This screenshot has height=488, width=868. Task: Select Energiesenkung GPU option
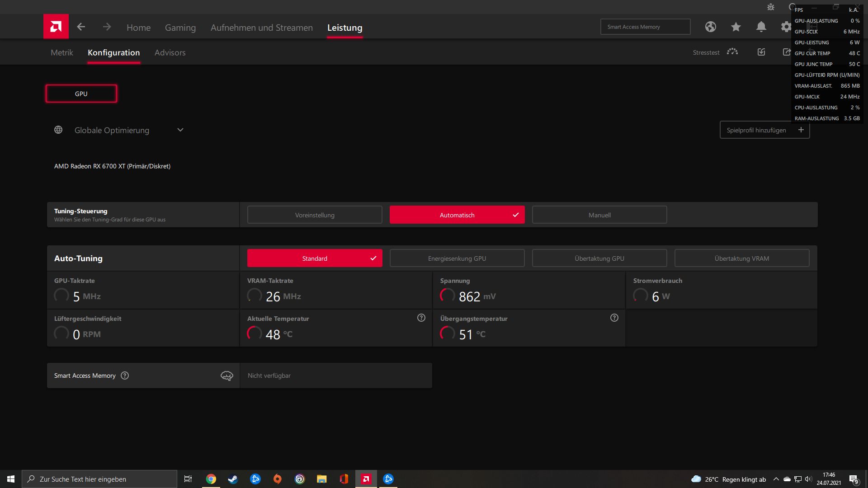[457, 258]
